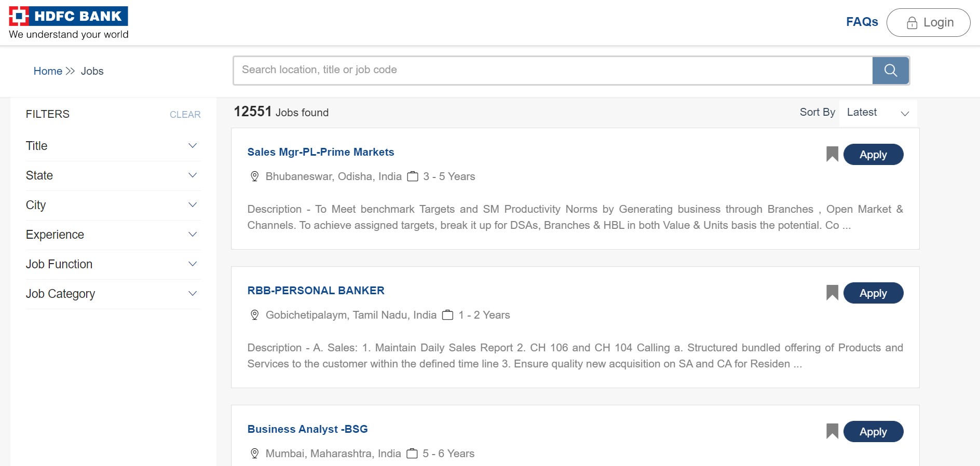
Task: Expand the Title filter
Action: point(113,146)
